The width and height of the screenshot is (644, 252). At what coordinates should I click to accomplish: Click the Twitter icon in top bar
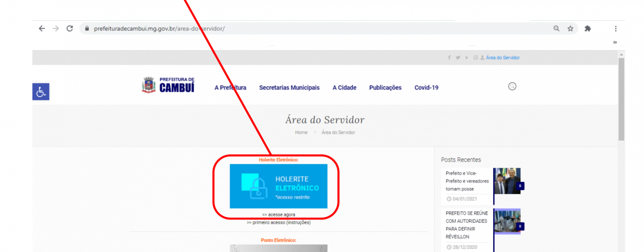click(x=458, y=58)
